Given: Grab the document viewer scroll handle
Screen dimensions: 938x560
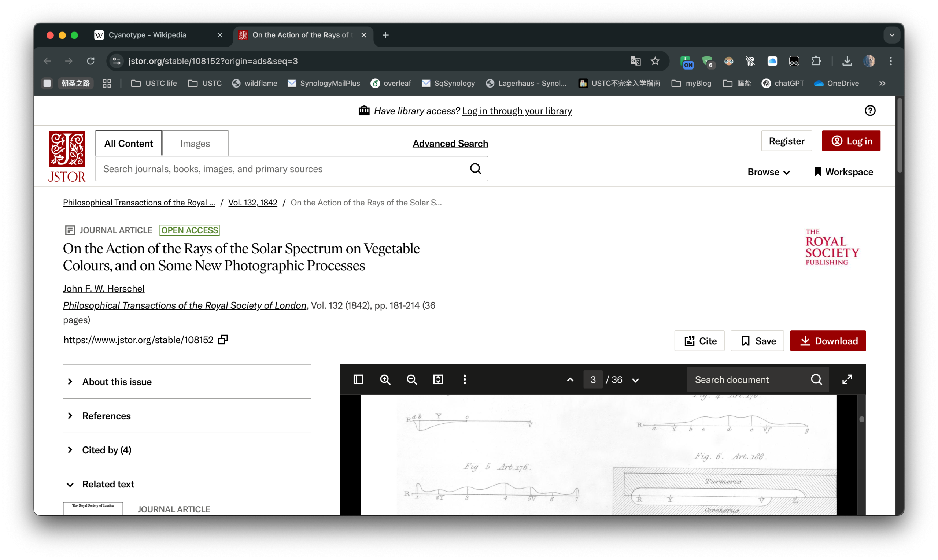Looking at the screenshot, I should [861, 419].
